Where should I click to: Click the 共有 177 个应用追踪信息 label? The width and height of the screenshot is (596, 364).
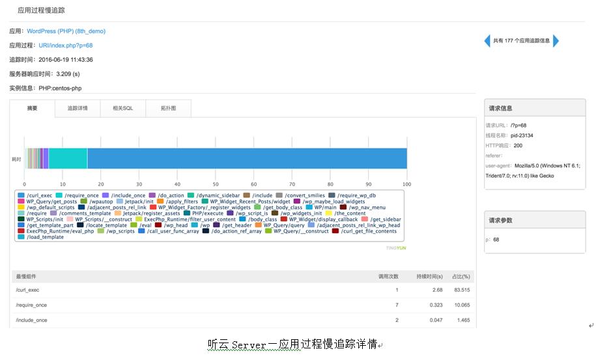[521, 40]
